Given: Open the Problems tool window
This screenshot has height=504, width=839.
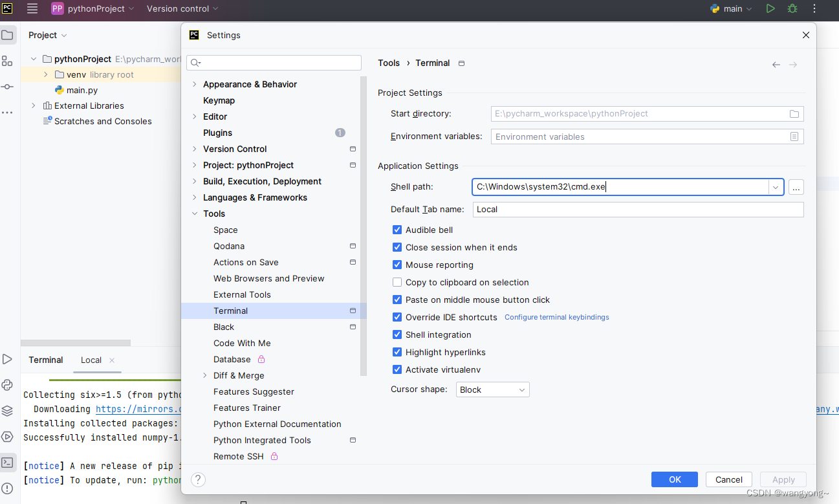Looking at the screenshot, I should tap(7, 488).
